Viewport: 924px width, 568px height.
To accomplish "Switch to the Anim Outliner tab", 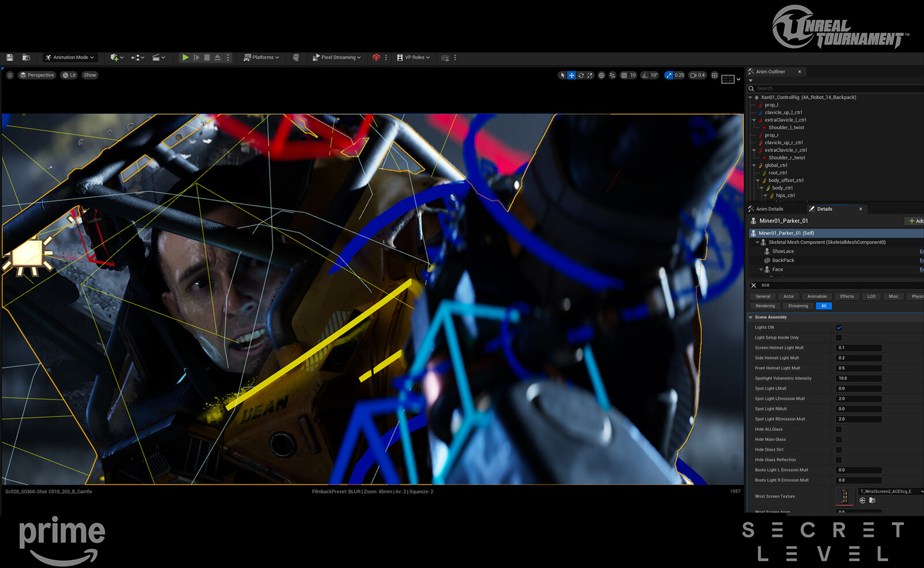I will coord(770,72).
